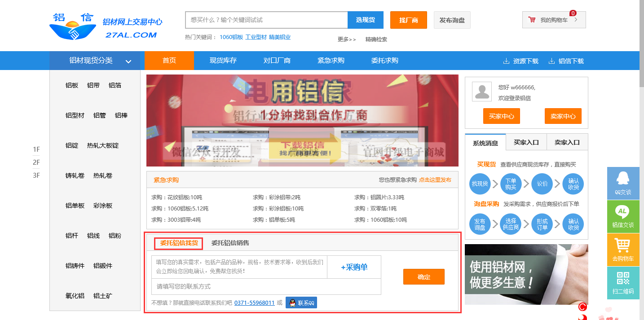Open 卖家中心 button
644x320 pixels.
tap(563, 116)
